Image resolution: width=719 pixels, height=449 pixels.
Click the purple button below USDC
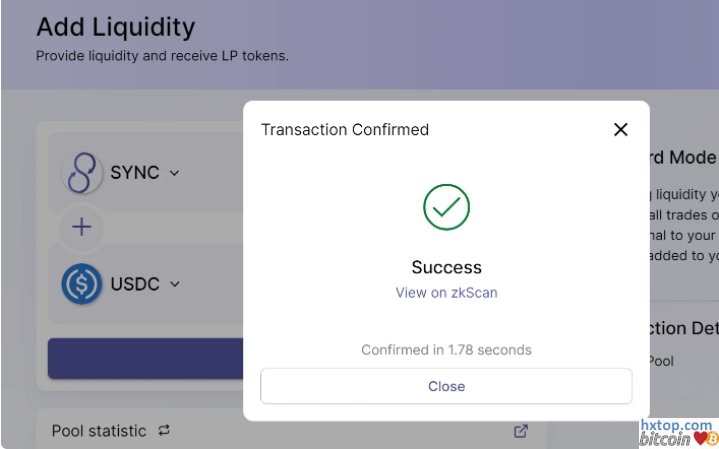[145, 358]
